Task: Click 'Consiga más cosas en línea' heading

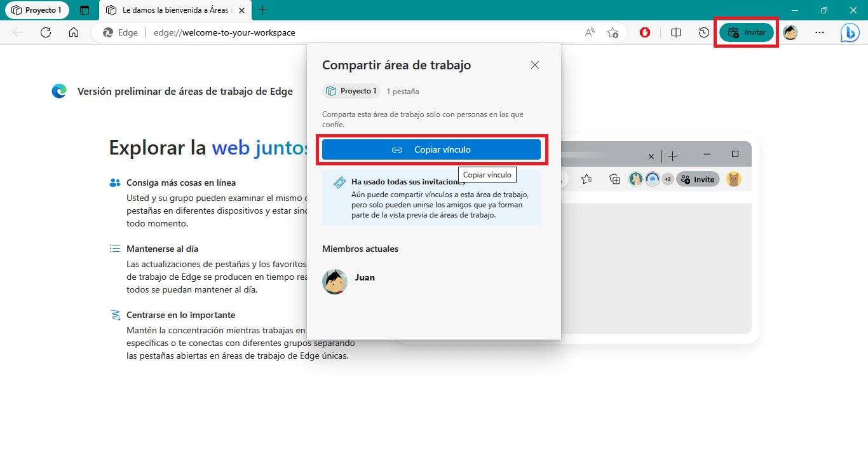Action: pyautogui.click(x=181, y=183)
